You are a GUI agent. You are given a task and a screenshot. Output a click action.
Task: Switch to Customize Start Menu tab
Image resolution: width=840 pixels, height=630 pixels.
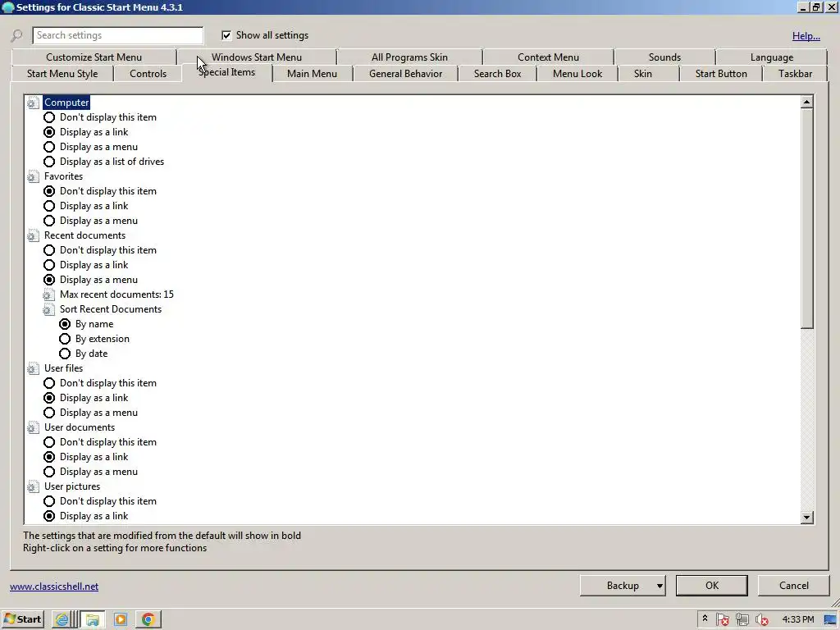click(94, 57)
